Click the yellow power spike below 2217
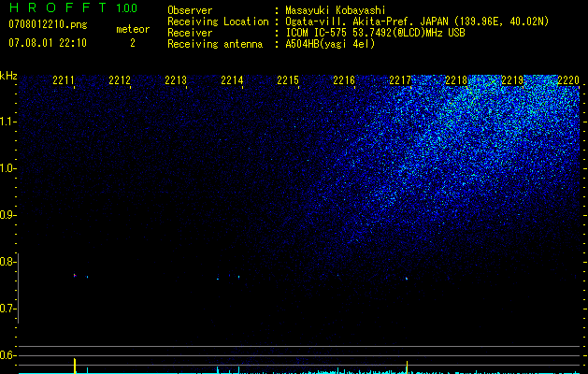Viewport: 588px width, 374px height. (x=407, y=367)
